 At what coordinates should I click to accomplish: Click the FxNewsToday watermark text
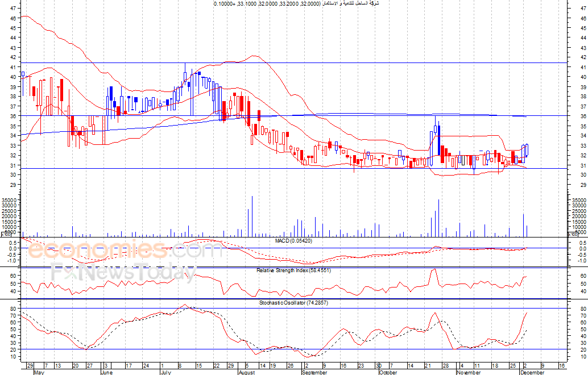[x=123, y=273]
